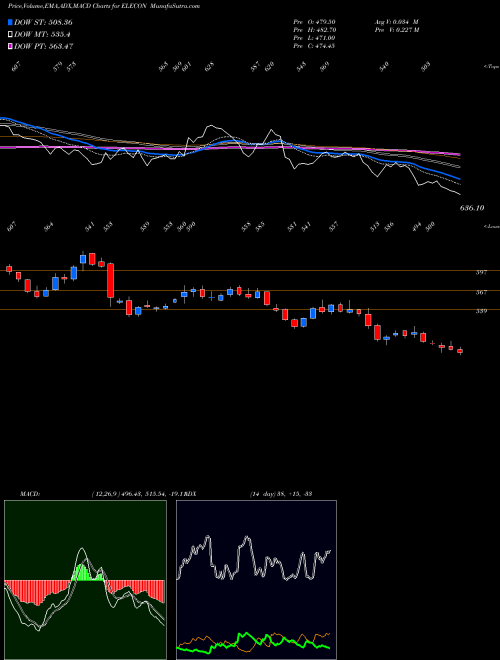Click the green MACD histogram bars

pyautogui.click(x=82, y=573)
